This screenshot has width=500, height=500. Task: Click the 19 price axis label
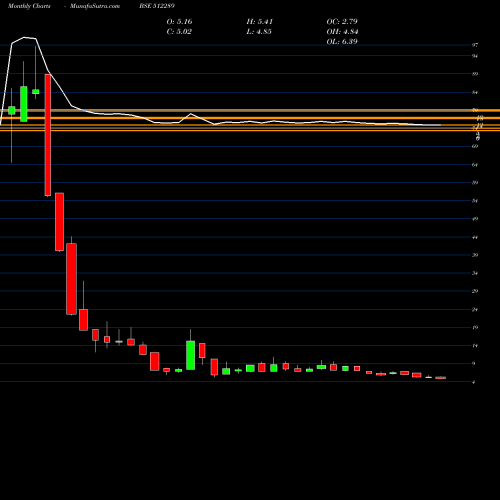475,328
